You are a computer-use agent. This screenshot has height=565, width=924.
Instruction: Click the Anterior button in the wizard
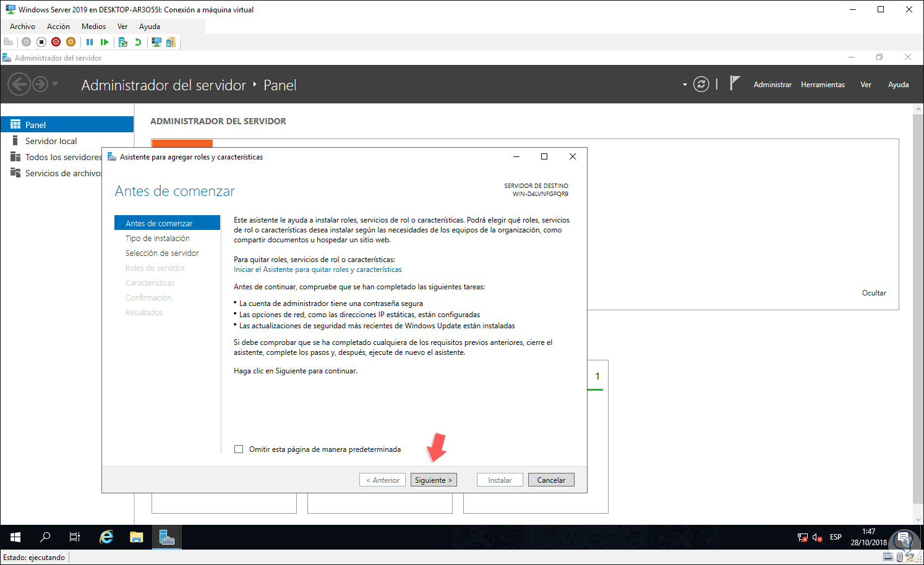[383, 480]
